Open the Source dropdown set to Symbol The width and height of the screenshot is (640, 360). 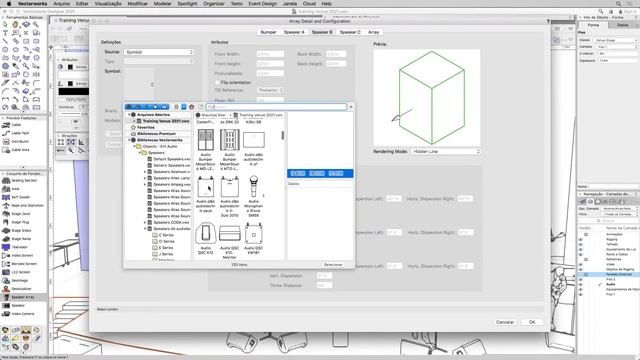159,52
